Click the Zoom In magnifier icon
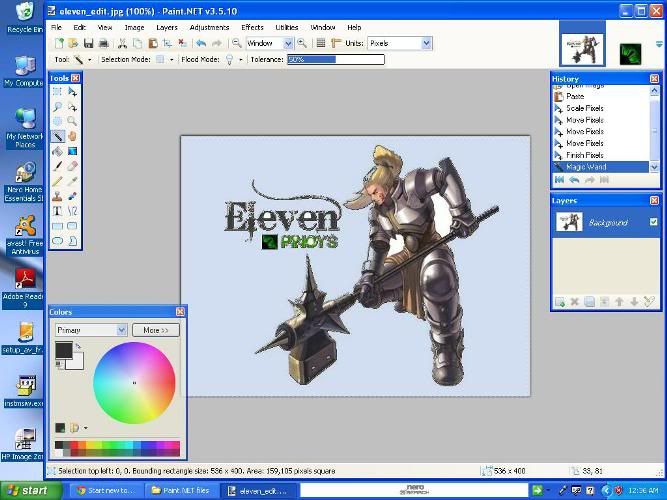The height and width of the screenshot is (500, 667). pyautogui.click(x=302, y=43)
